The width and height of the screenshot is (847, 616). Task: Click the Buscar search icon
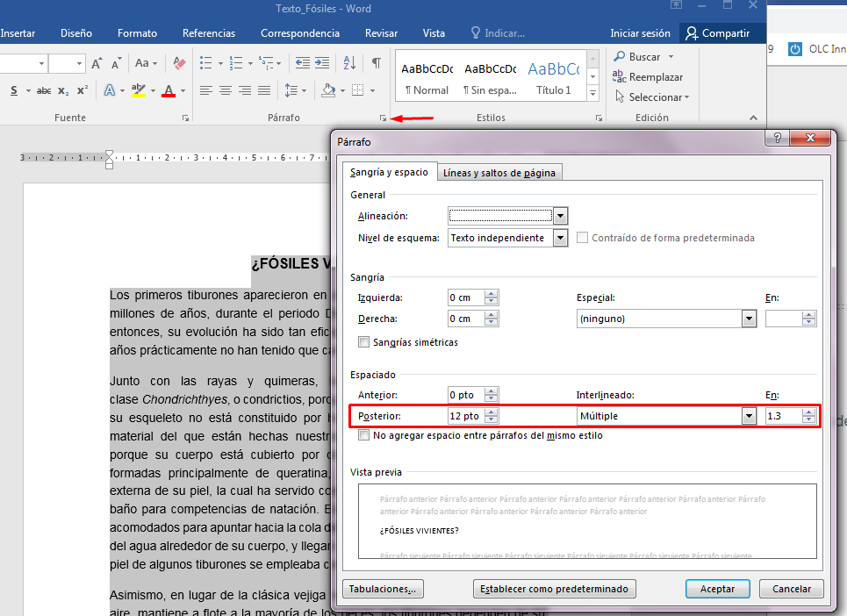point(618,57)
